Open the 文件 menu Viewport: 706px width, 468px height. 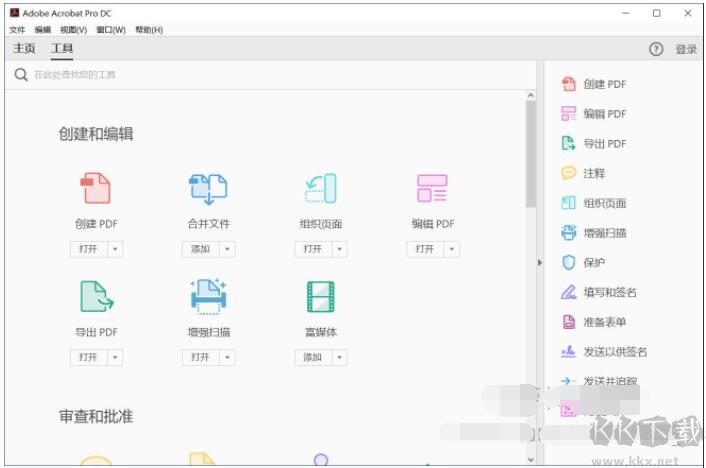(x=17, y=30)
